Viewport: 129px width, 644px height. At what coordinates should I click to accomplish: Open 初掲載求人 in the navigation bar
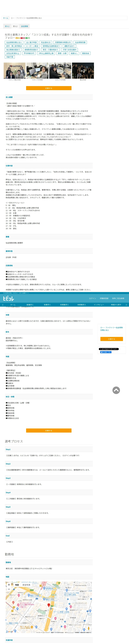click(x=64, y=305)
